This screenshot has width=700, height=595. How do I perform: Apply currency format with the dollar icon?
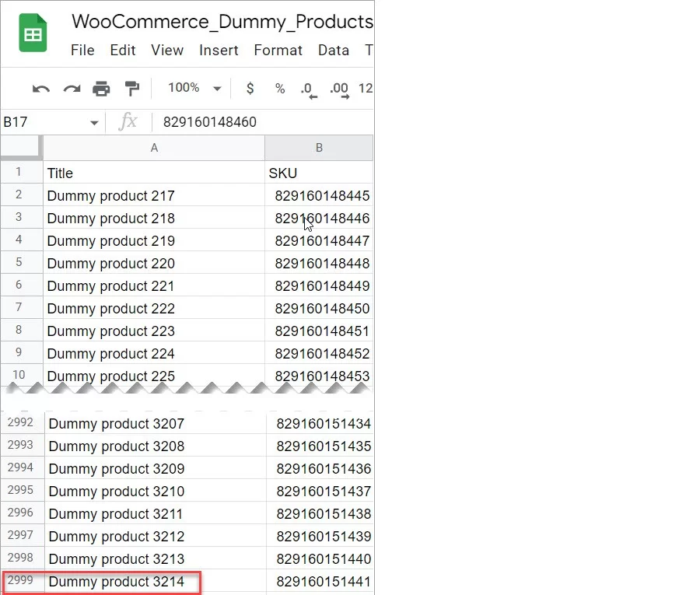[x=250, y=89]
